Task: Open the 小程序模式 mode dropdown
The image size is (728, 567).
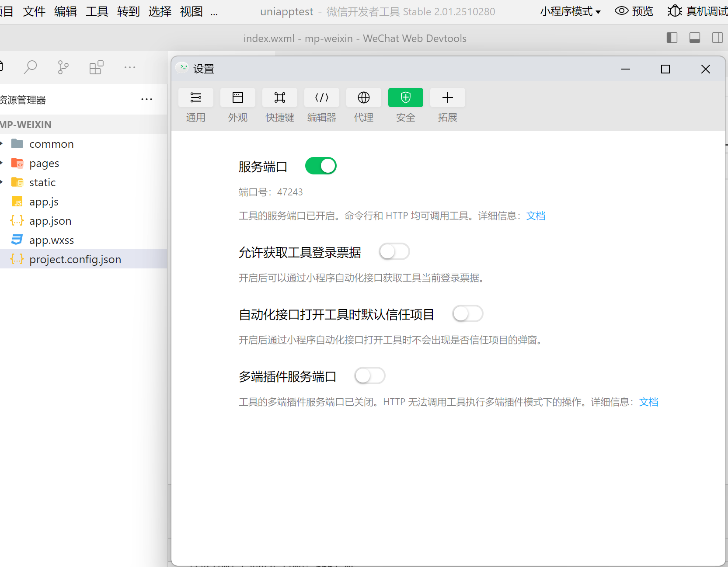Action: (x=570, y=11)
